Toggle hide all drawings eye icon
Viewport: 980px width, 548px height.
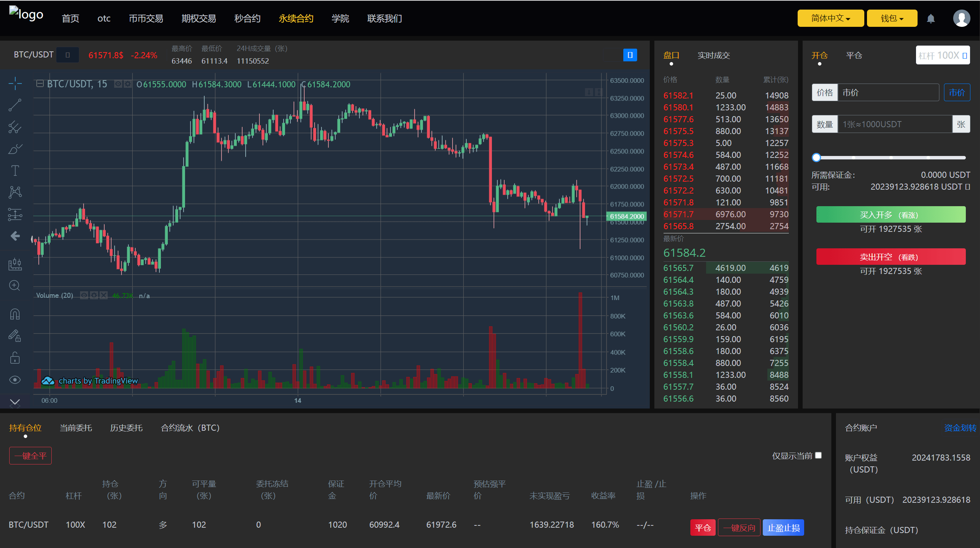pos(15,380)
